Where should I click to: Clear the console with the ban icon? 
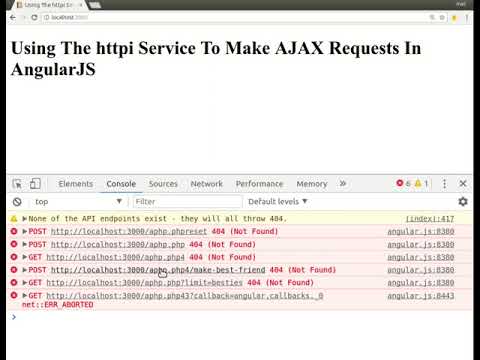click(17, 202)
